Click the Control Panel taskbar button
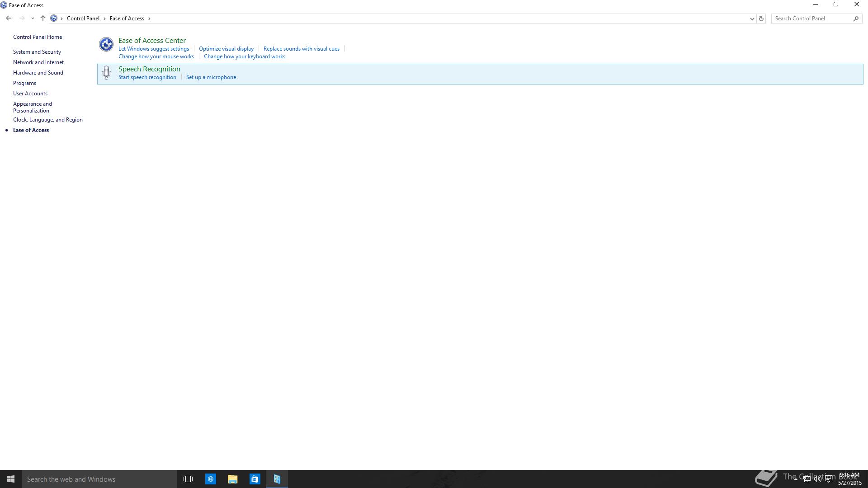 (277, 479)
